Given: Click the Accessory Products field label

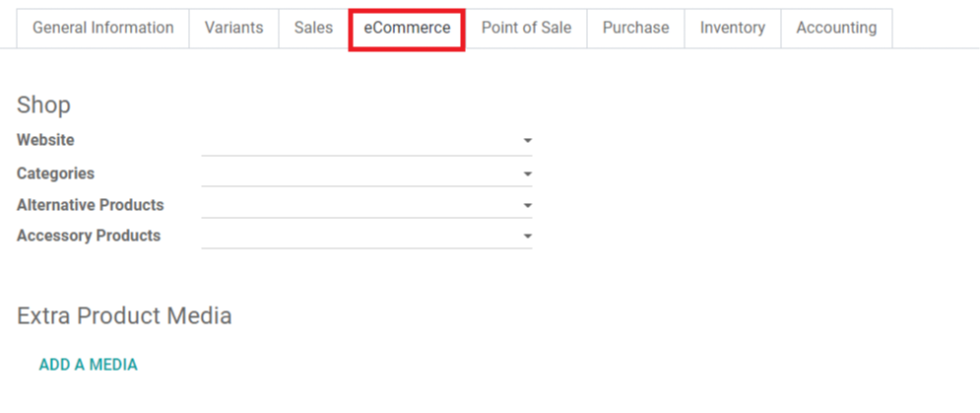Looking at the screenshot, I should (89, 236).
